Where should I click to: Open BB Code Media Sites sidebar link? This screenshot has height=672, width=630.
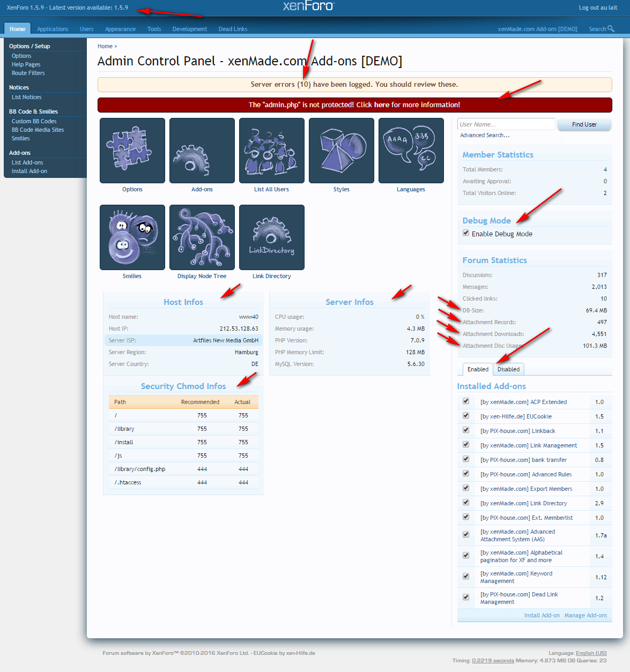click(x=38, y=130)
